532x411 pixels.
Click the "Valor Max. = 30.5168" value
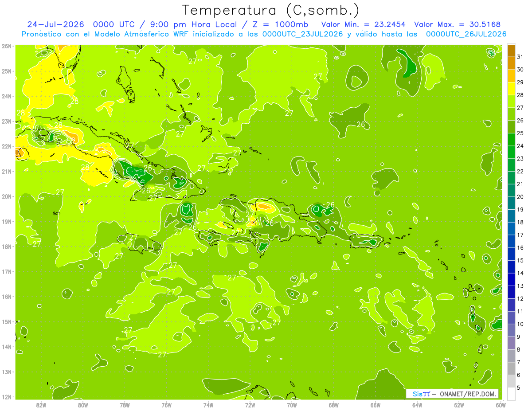pos(458,24)
